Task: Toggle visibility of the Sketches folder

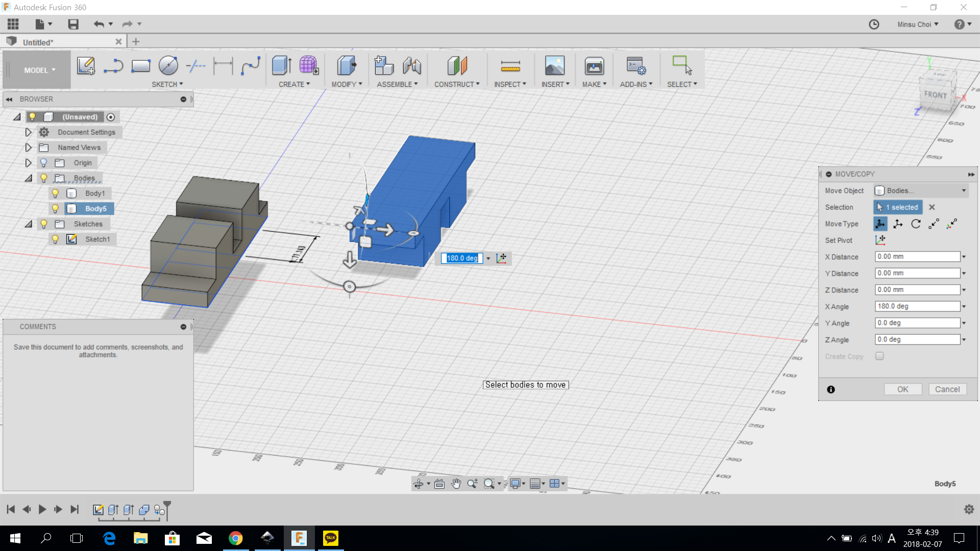Action: [44, 224]
